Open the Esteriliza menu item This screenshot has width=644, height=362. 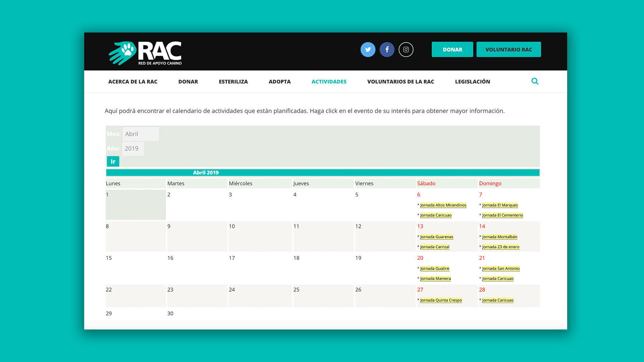pyautogui.click(x=233, y=81)
